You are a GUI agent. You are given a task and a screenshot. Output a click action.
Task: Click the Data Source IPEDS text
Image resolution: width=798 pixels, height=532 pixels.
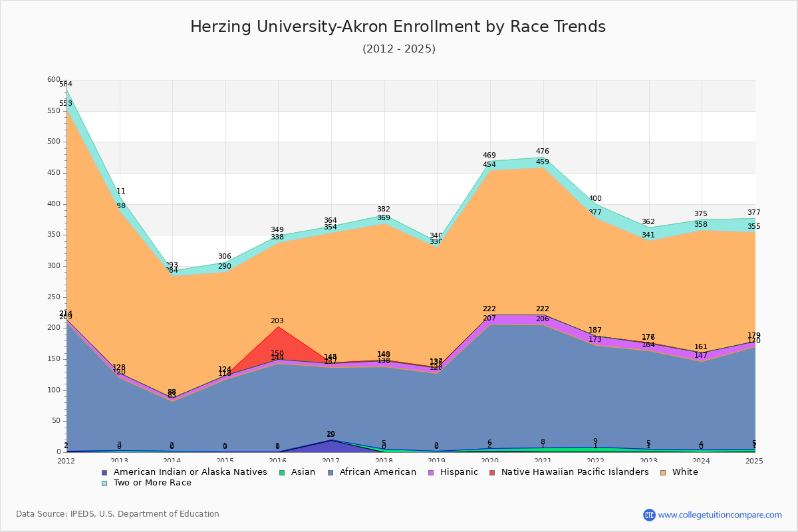118,514
